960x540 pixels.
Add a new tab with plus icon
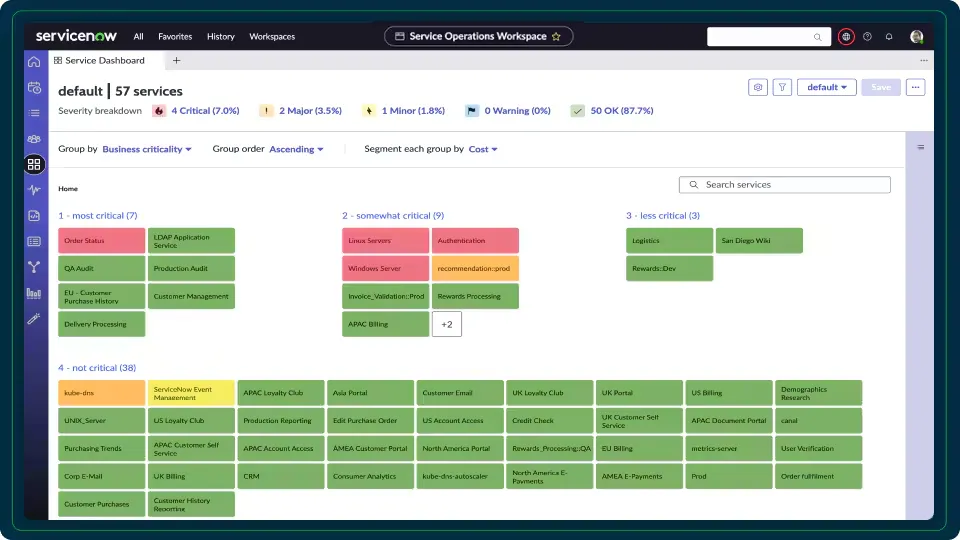[x=176, y=60]
